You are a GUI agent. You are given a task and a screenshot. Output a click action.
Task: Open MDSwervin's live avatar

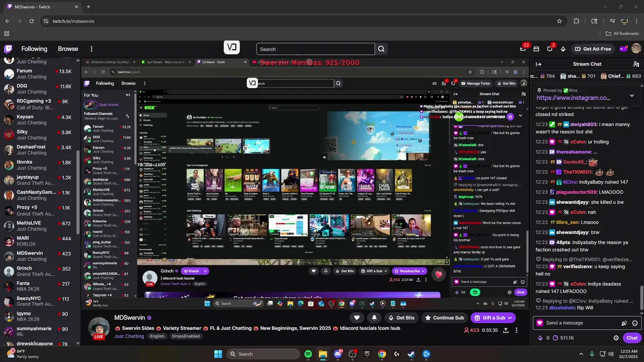99,328
